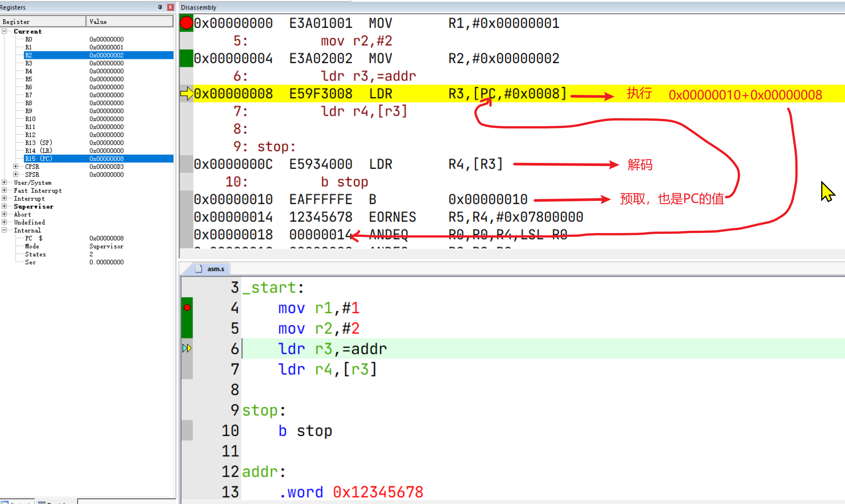This screenshot has width=845, height=504.
Task: Expand the Abort register group
Action: [4, 214]
